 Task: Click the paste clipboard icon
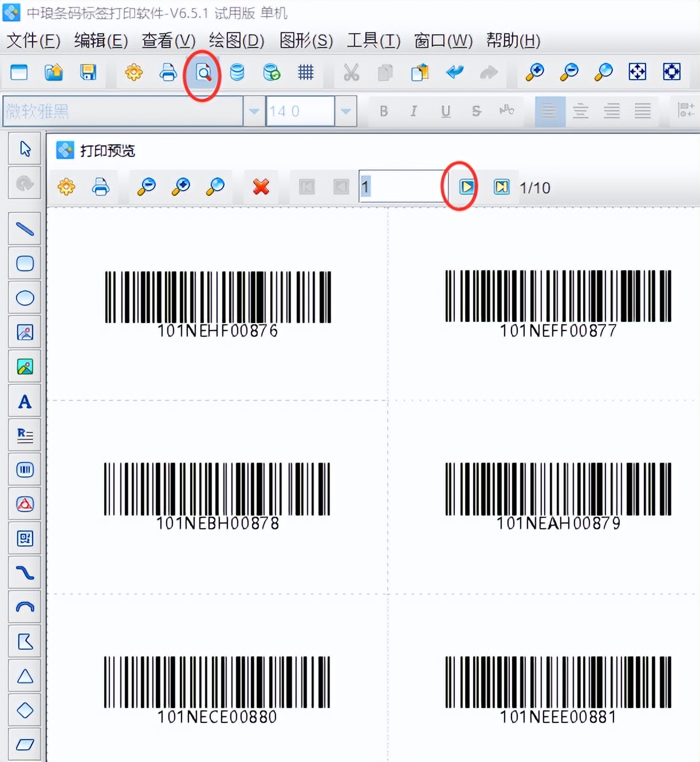click(420, 72)
